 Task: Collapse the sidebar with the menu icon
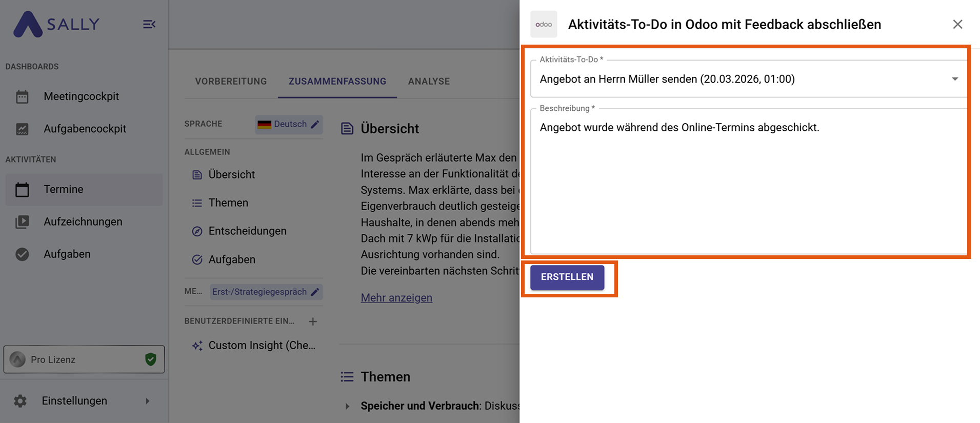(149, 24)
